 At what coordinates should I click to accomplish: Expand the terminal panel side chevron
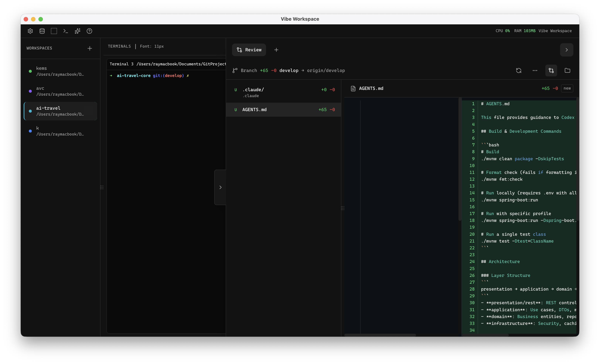pos(220,187)
